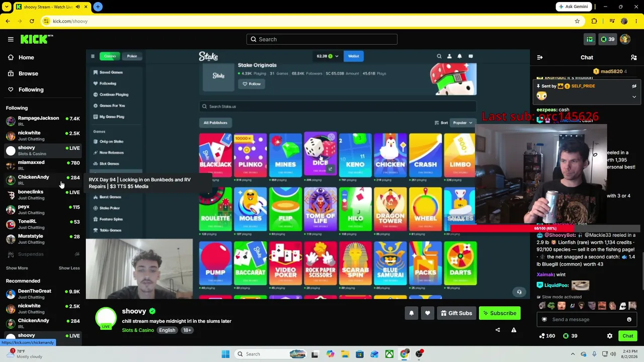Click the 18+ tag
This screenshot has width=644, height=362.
[187, 330]
